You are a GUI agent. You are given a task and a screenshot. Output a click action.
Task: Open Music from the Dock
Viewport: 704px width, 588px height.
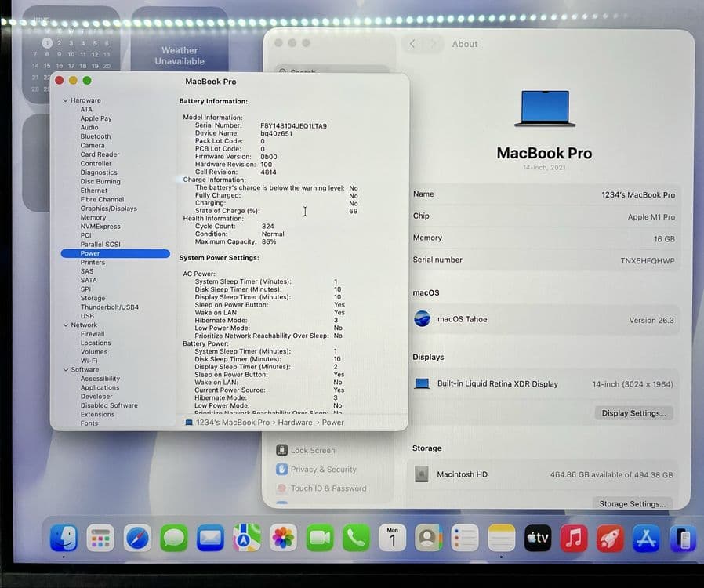click(574, 537)
